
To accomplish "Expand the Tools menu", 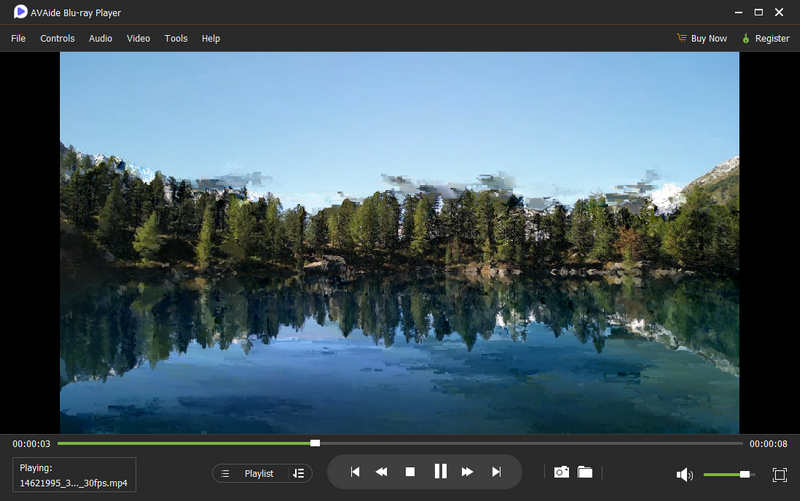I will (x=176, y=38).
